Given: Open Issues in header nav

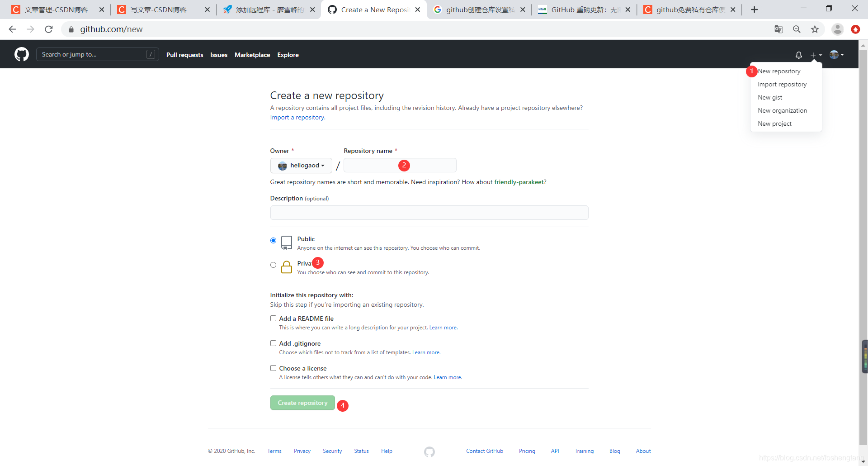Looking at the screenshot, I should click(219, 55).
